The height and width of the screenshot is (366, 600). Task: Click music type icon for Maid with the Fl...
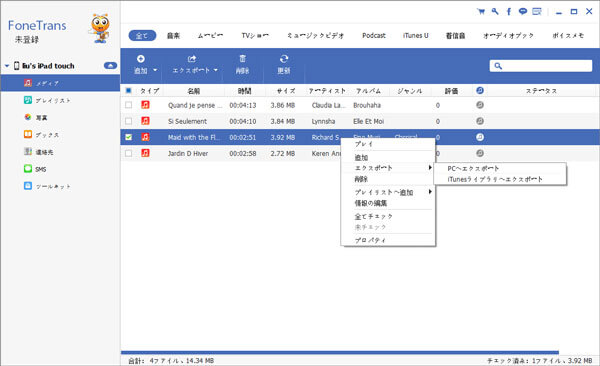145,137
